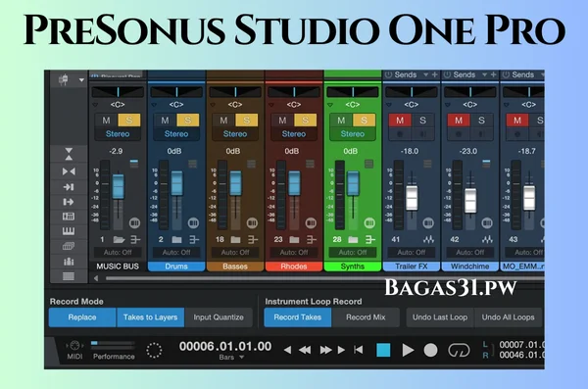Click Auto: Off on Drums channel
Screen dimensions: 588x389
click(176, 253)
